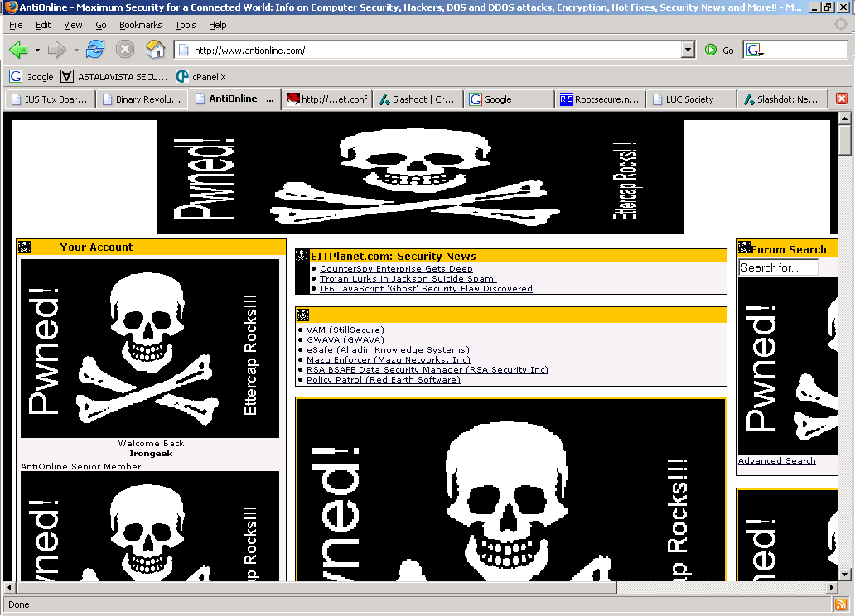This screenshot has height=616, width=855.
Task: Click the Stop loading icon
Action: click(125, 50)
